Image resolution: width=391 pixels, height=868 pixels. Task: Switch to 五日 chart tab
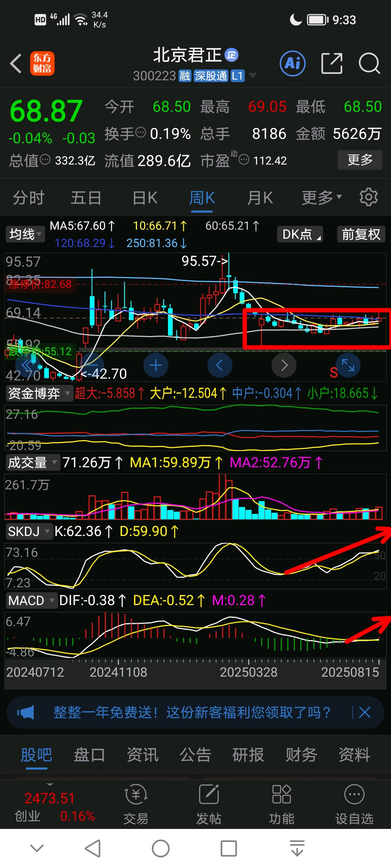click(86, 197)
